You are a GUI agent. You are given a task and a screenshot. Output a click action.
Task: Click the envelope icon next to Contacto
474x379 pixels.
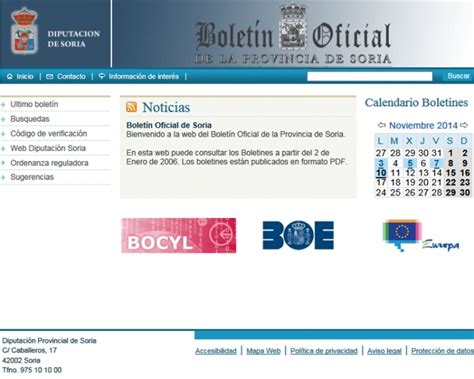coord(49,77)
